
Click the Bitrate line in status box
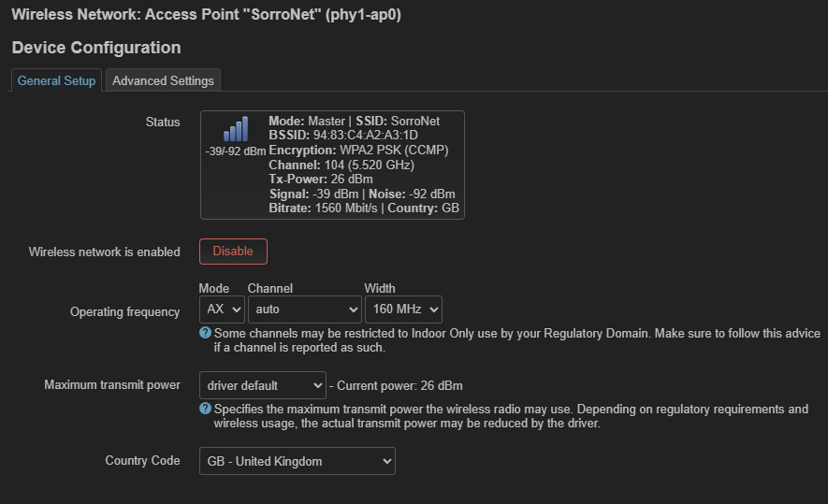coord(363,208)
